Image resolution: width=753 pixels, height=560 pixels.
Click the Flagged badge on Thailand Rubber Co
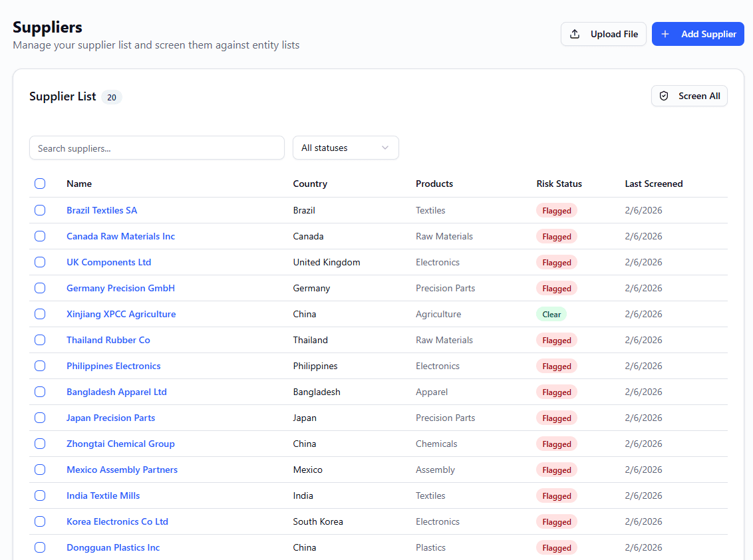[556, 340]
